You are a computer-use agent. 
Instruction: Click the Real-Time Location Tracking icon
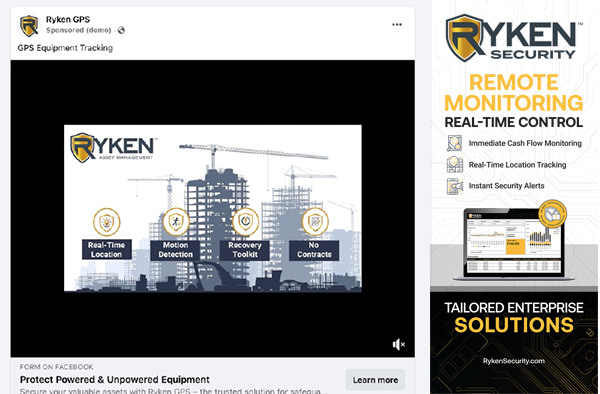click(x=455, y=164)
